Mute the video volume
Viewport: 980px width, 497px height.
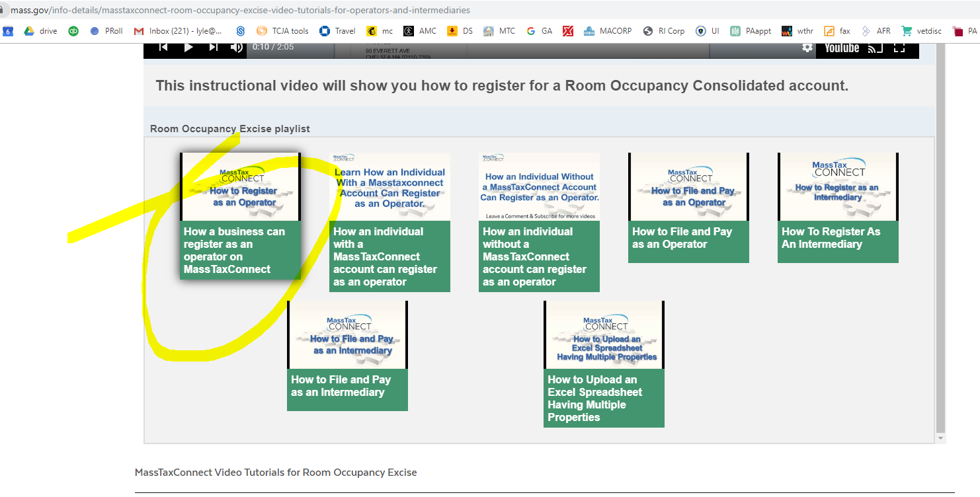(x=236, y=47)
